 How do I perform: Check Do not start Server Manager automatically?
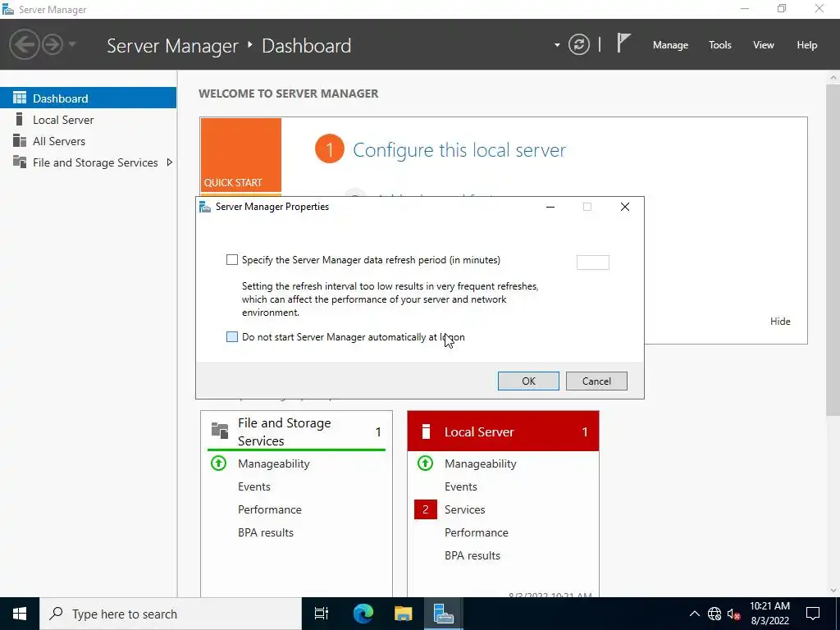(x=232, y=337)
